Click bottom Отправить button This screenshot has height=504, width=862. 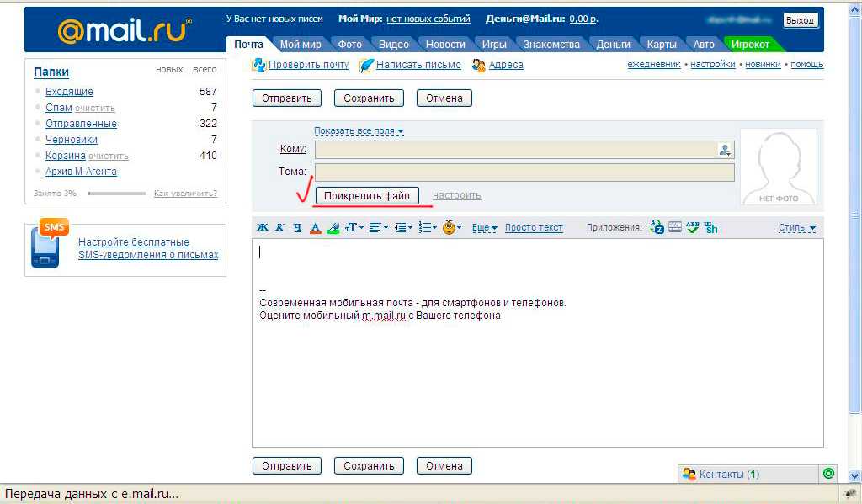click(x=287, y=466)
